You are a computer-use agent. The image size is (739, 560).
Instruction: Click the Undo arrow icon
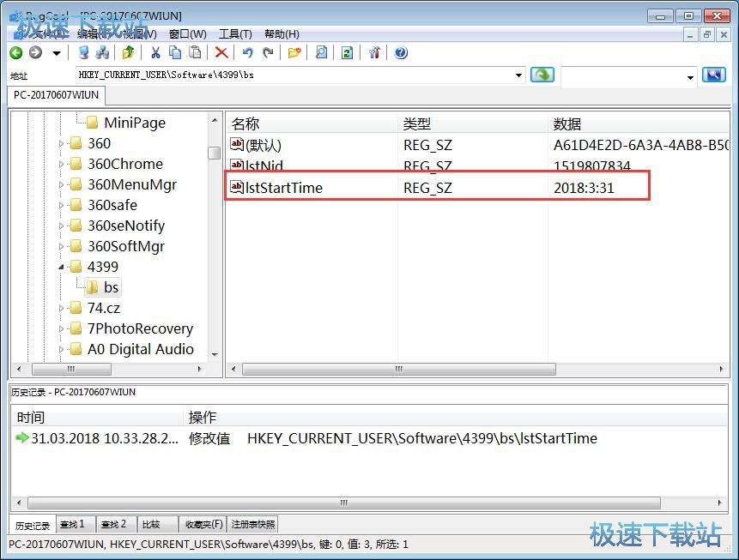pos(247,53)
